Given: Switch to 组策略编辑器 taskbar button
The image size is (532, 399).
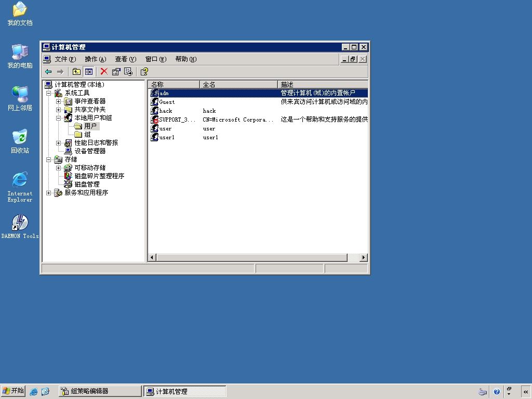Looking at the screenshot, I should point(100,391).
